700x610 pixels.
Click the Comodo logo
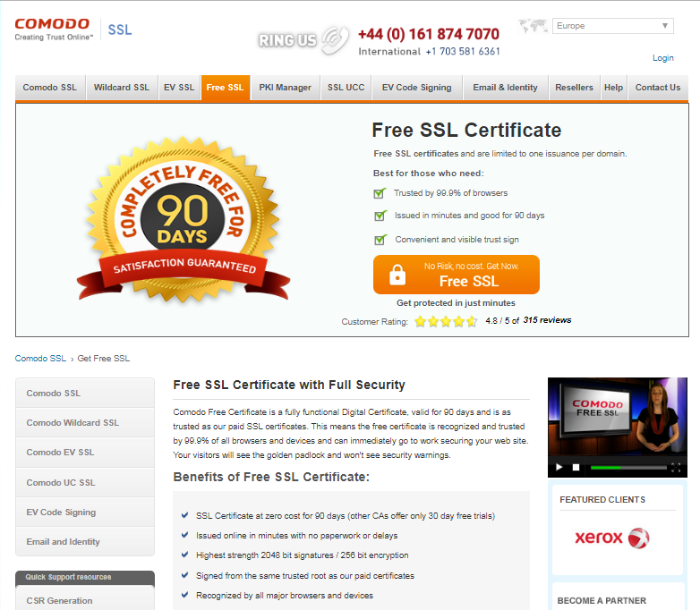click(x=54, y=30)
